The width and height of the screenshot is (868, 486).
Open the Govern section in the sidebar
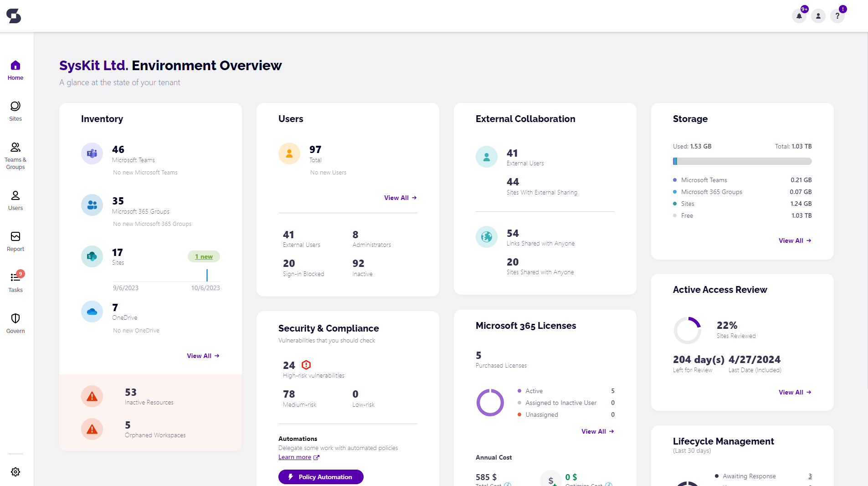point(15,322)
